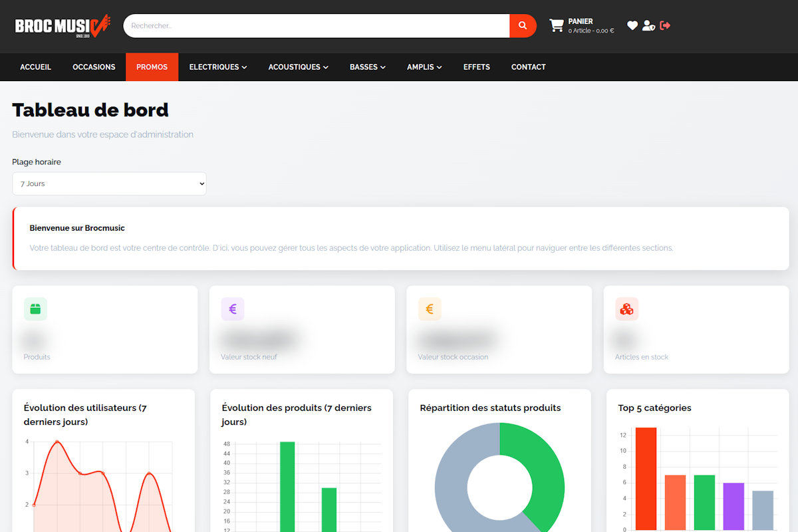
Task: Click the red logout icon
Action: click(x=665, y=26)
